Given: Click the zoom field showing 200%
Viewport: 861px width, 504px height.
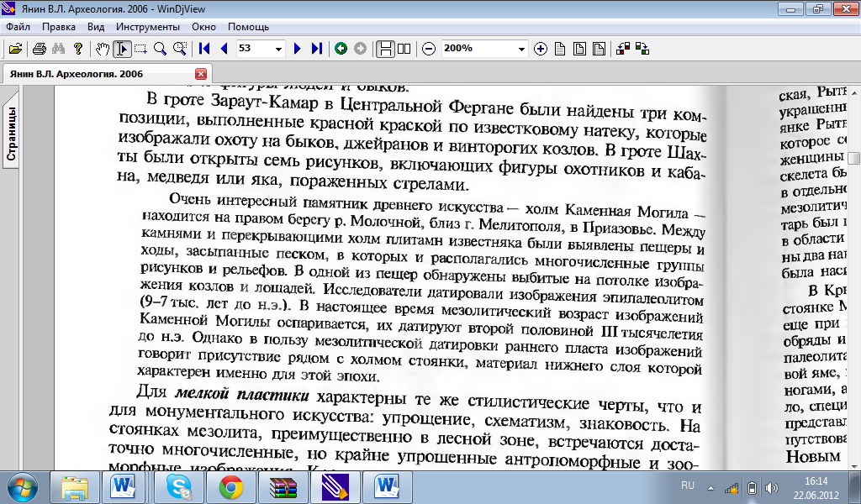Looking at the screenshot, I should click(x=478, y=48).
